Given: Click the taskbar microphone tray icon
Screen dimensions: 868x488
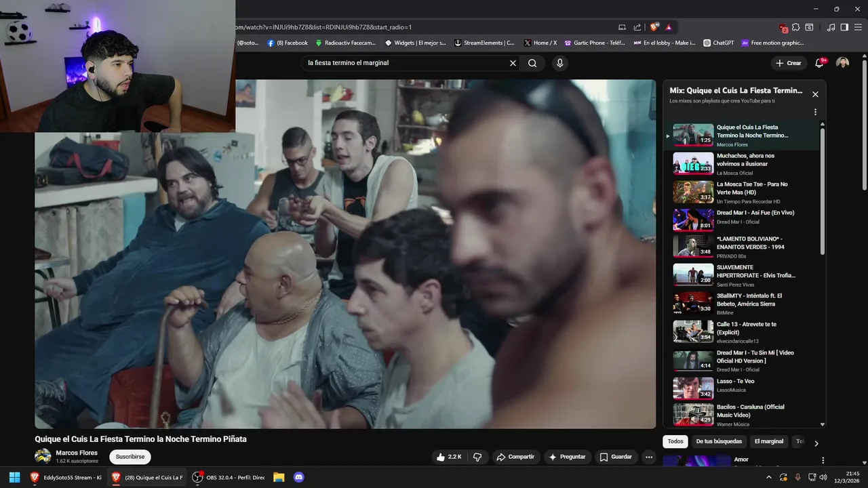Looking at the screenshot, I should (x=797, y=477).
